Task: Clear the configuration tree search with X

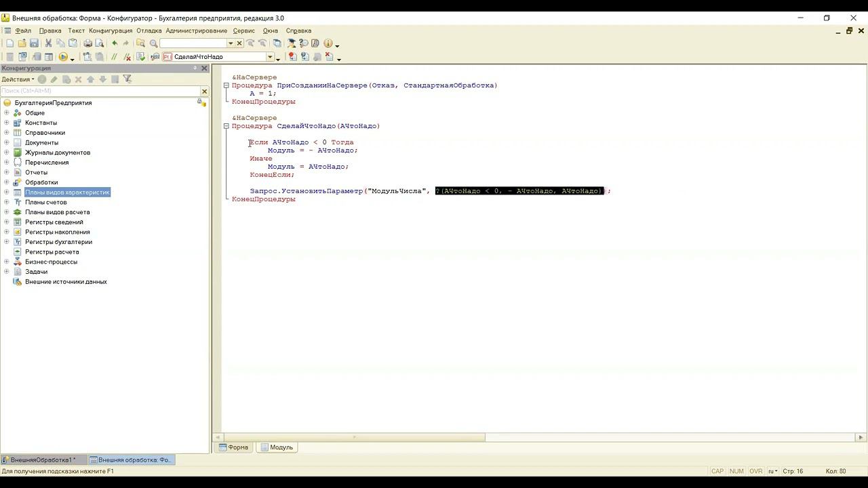Action: [x=204, y=91]
